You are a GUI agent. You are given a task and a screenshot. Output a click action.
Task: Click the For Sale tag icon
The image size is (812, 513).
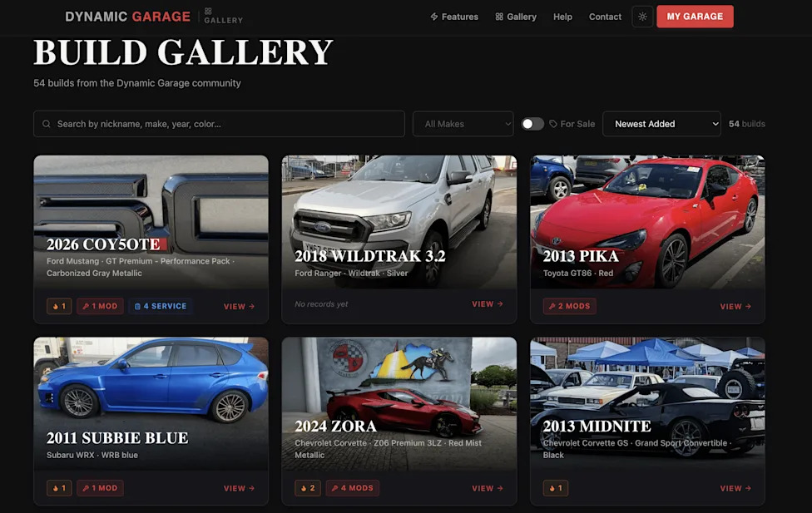[553, 124]
